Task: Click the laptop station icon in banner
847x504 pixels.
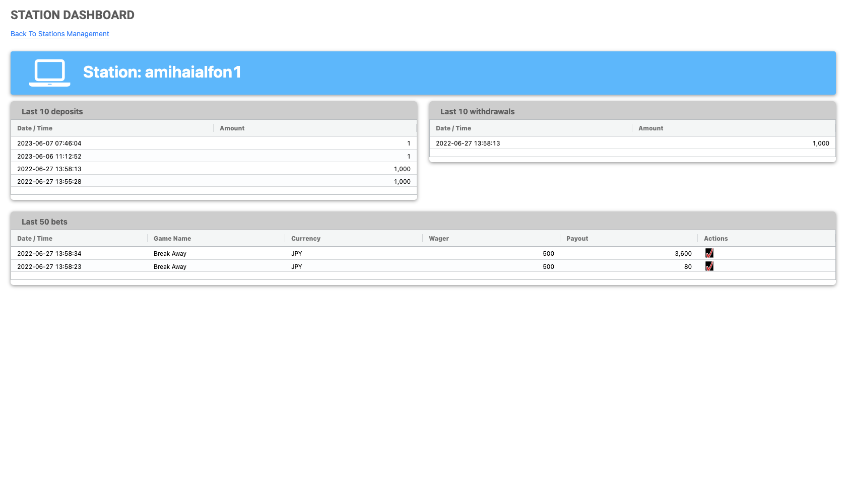Action: click(x=49, y=73)
